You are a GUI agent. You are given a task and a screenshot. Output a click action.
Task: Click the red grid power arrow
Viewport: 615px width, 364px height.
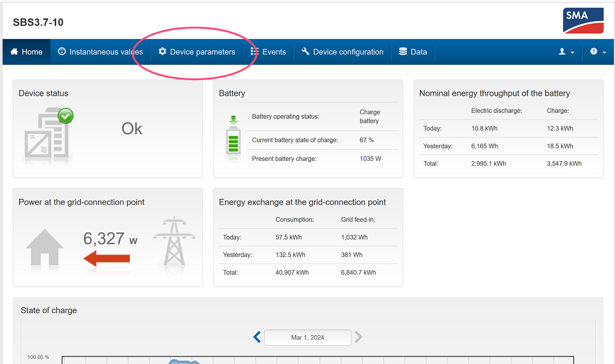[106, 258]
